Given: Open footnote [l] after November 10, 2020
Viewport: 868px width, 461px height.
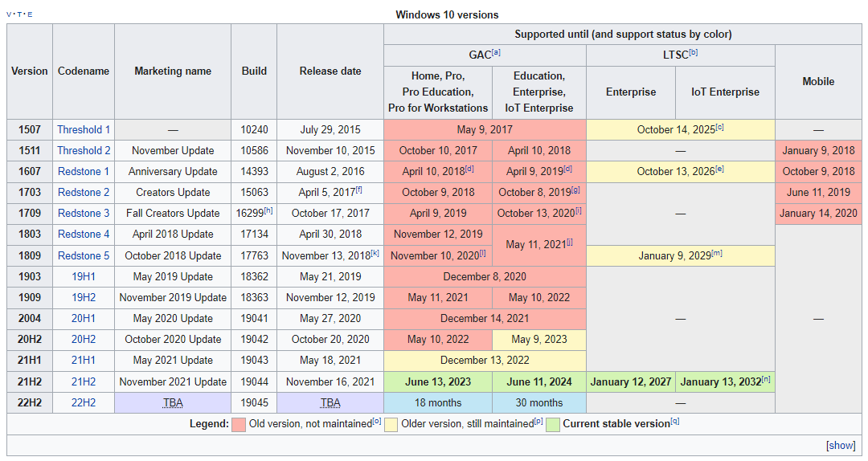Looking at the screenshot, I should click(x=483, y=254).
